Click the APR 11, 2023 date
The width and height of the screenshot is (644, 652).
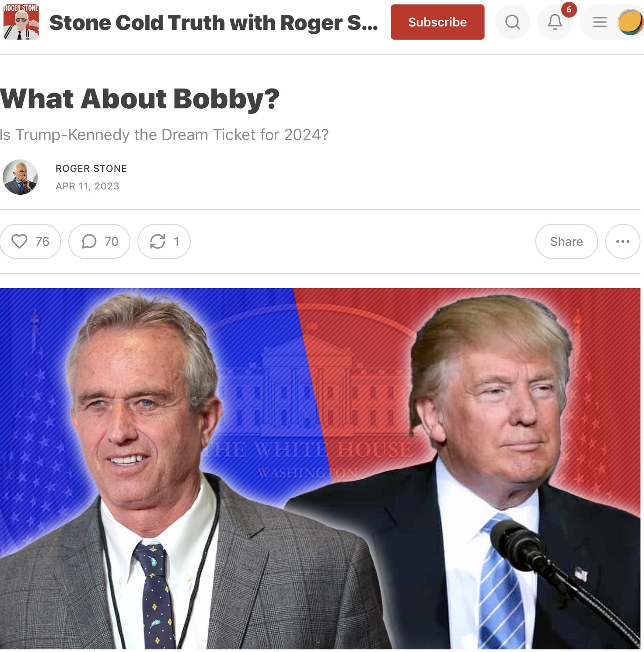(87, 186)
